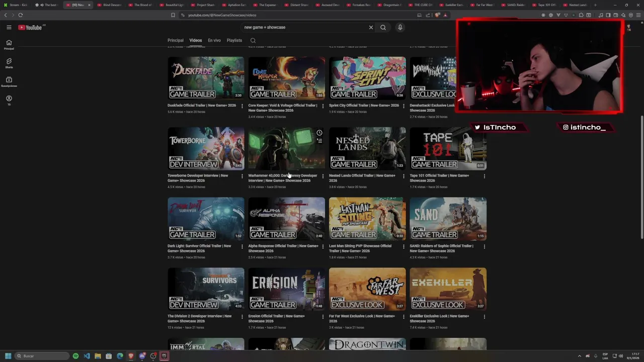
Task: Click the Windows taskbar Buscar search box
Action: pyautogui.click(x=42, y=356)
